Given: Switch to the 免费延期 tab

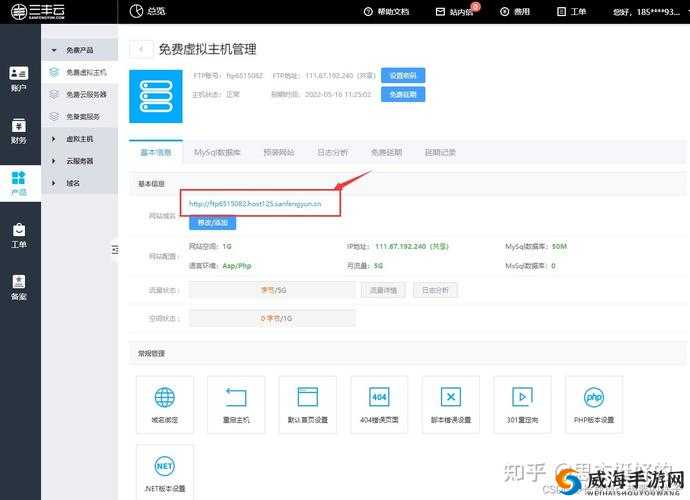Looking at the screenshot, I should click(386, 152).
